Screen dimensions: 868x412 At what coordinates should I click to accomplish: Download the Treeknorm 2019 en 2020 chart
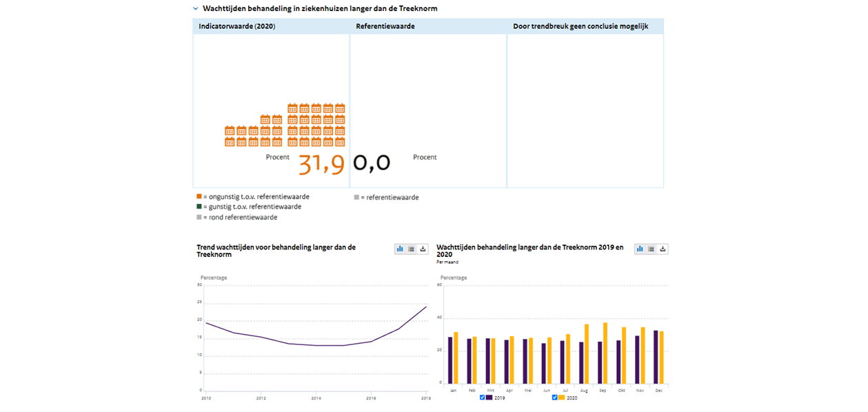[663, 249]
